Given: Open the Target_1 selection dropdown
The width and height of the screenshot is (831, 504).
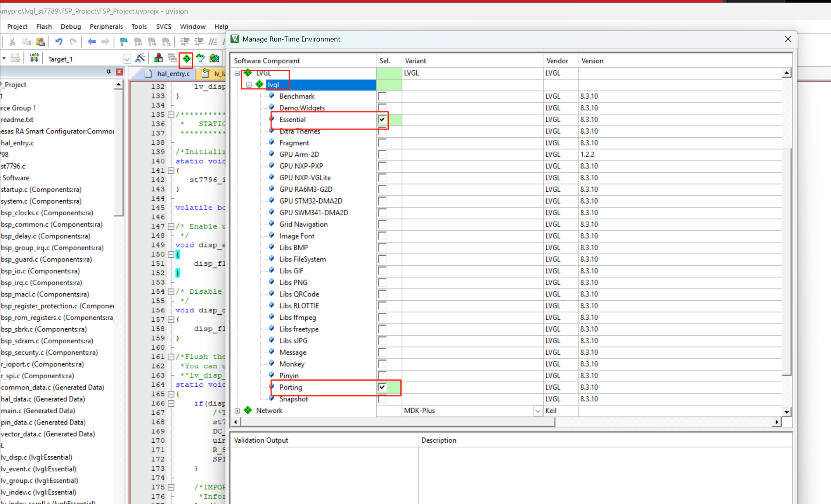Looking at the screenshot, I should click(x=127, y=59).
